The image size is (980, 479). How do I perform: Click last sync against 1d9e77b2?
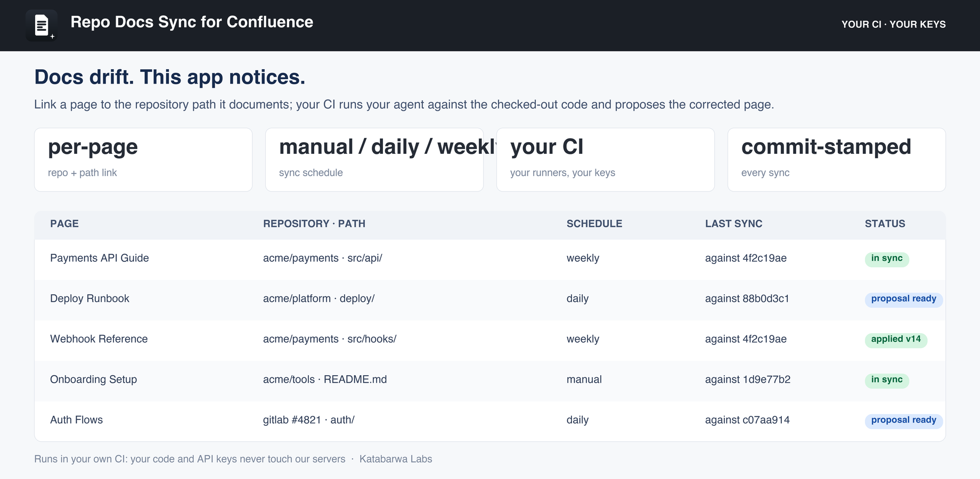point(748,379)
